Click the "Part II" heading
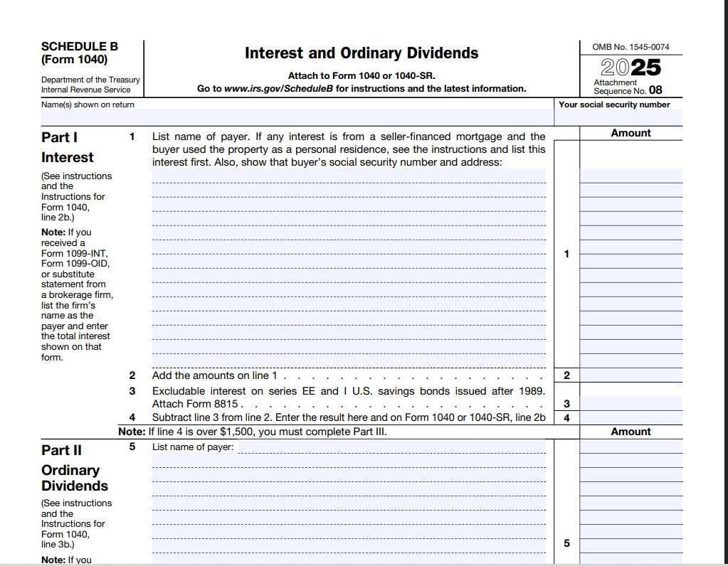The height and width of the screenshot is (566, 728). click(61, 451)
